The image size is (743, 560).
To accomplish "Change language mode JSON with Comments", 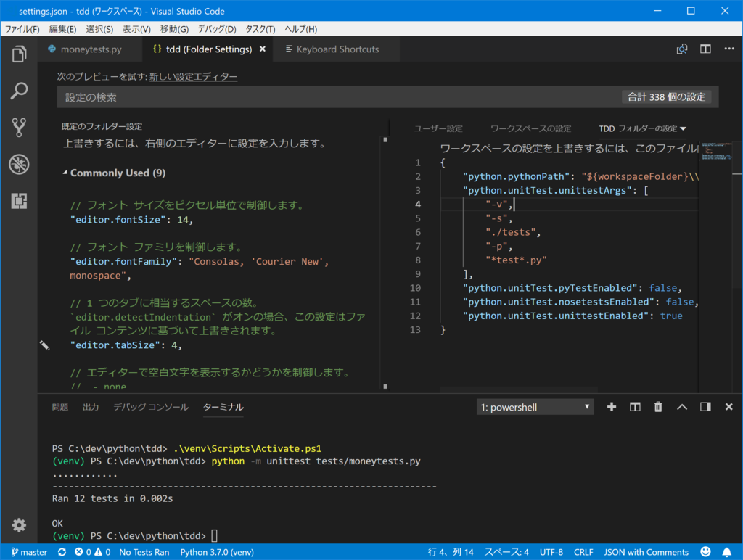I will point(646,553).
